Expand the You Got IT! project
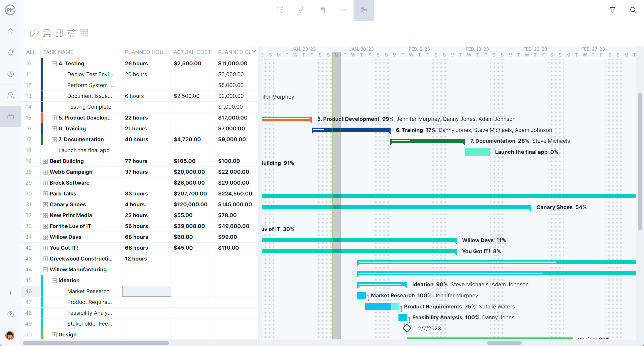The width and height of the screenshot is (644, 346). (45, 248)
